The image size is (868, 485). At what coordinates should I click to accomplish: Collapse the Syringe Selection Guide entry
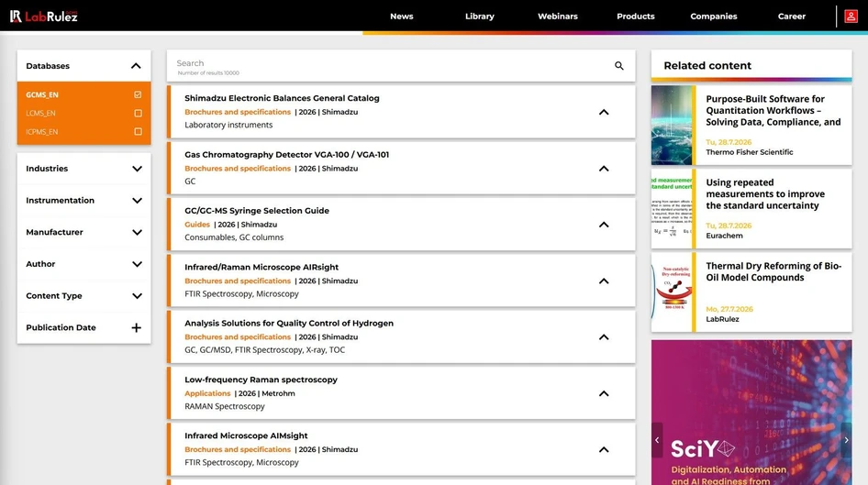[604, 225]
